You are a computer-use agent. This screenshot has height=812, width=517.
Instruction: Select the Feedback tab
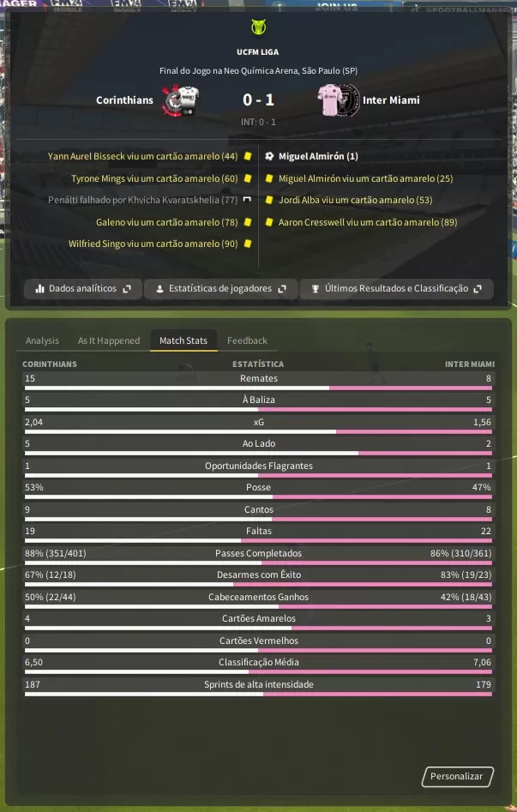pos(247,340)
